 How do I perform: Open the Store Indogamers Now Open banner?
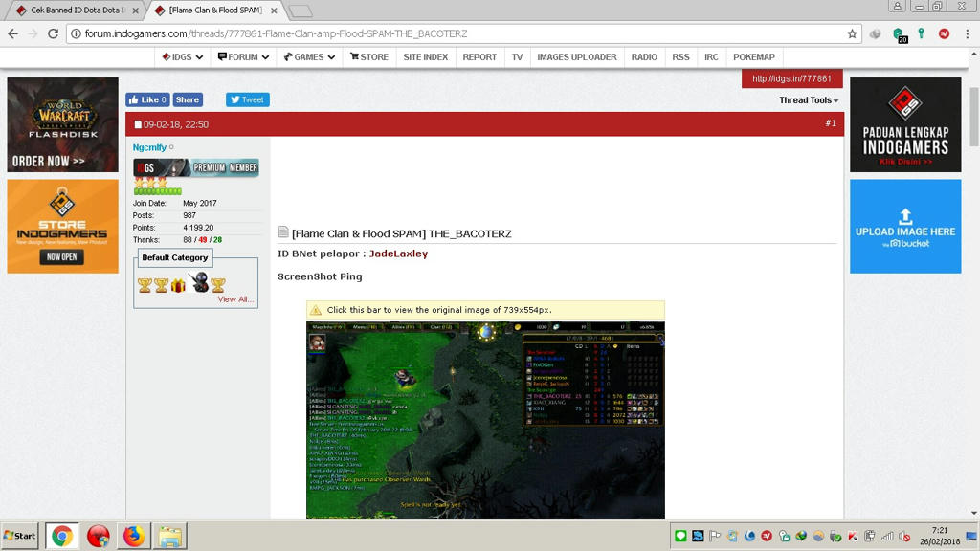62,226
